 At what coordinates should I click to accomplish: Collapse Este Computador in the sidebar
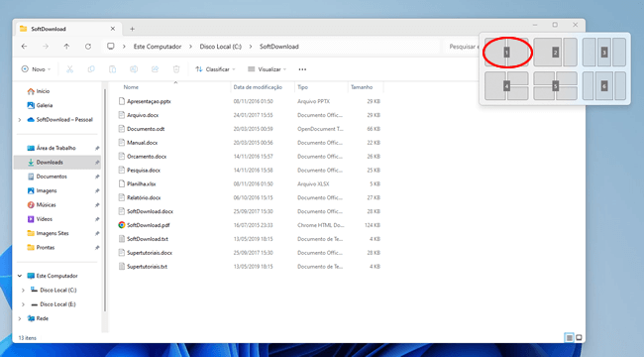[x=20, y=276]
